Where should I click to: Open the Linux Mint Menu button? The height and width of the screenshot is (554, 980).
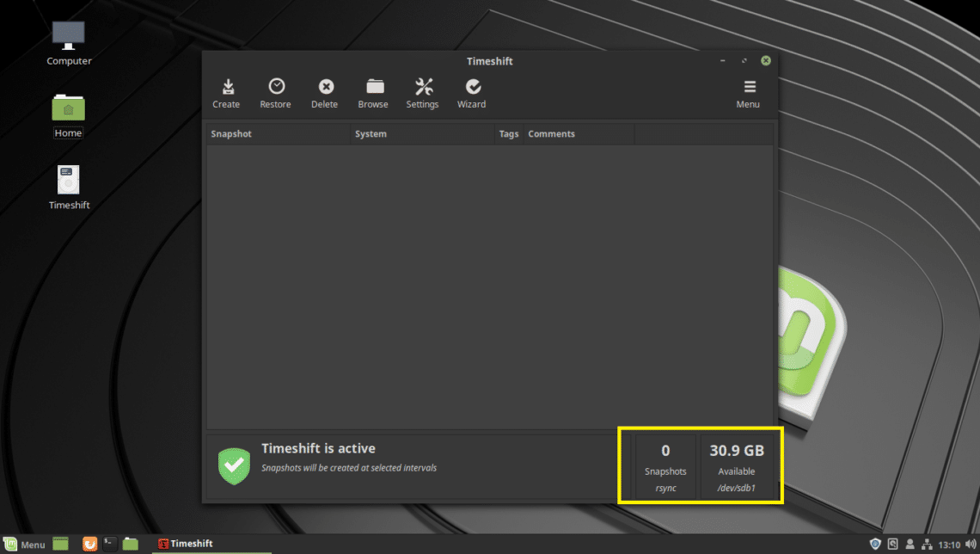click(24, 544)
